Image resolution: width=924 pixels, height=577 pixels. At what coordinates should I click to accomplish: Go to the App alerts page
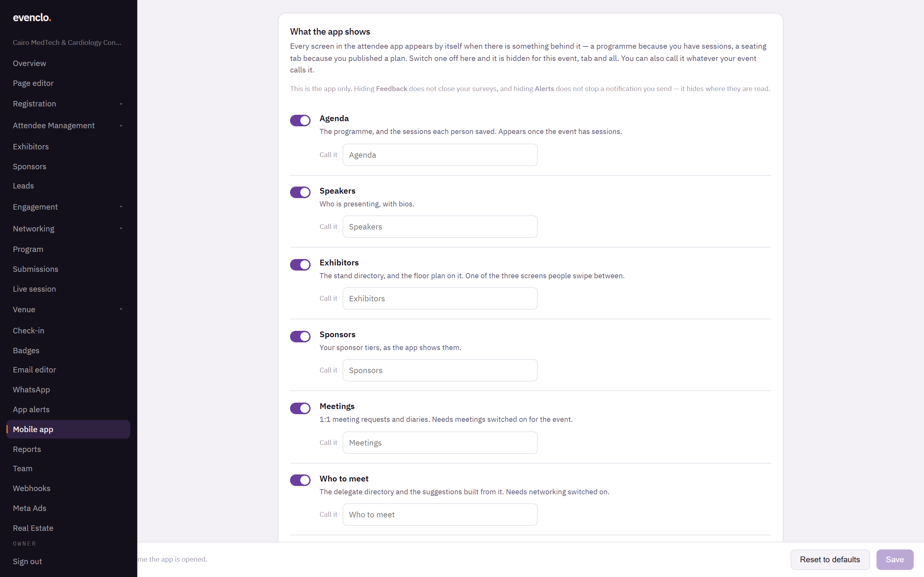coord(31,409)
